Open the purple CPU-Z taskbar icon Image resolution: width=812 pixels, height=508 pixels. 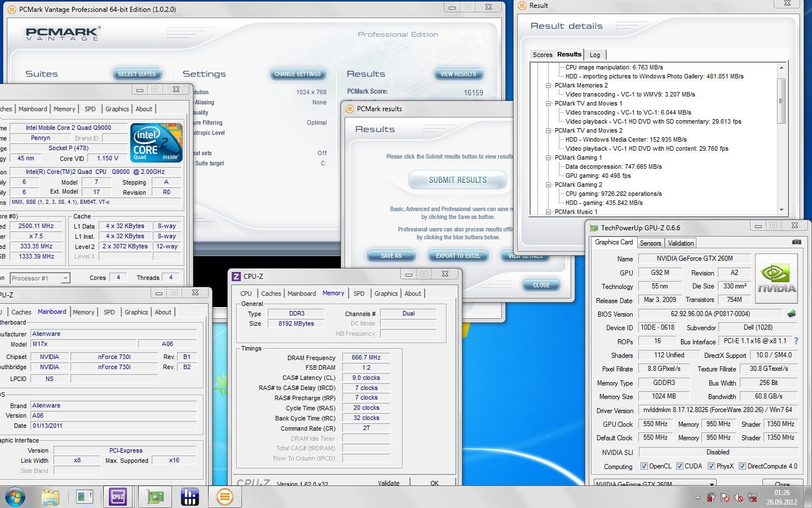coord(118,497)
